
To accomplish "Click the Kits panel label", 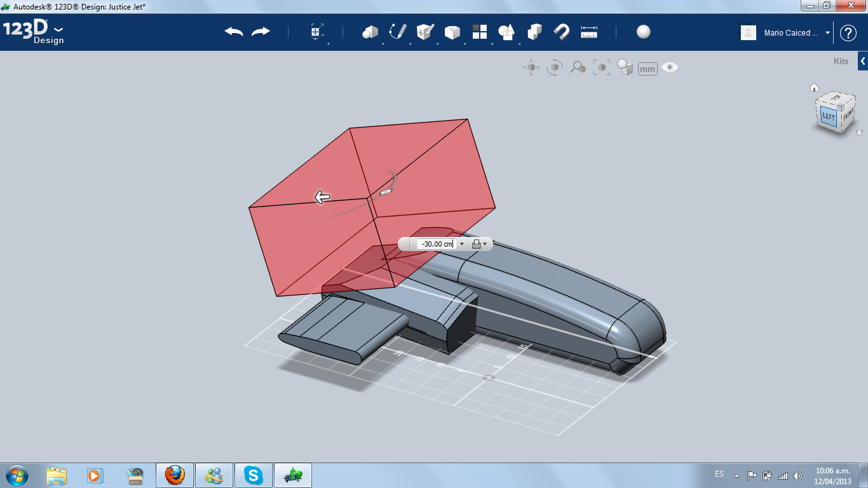I will click(841, 62).
